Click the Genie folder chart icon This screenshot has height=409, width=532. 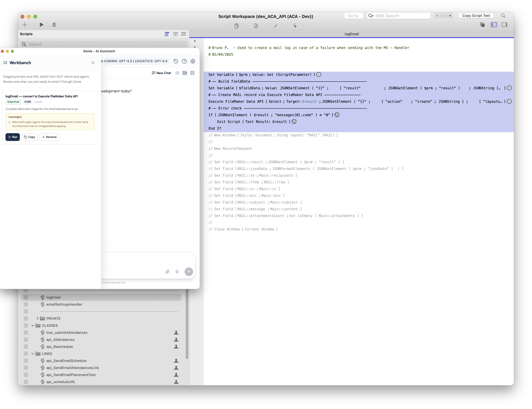click(185, 73)
